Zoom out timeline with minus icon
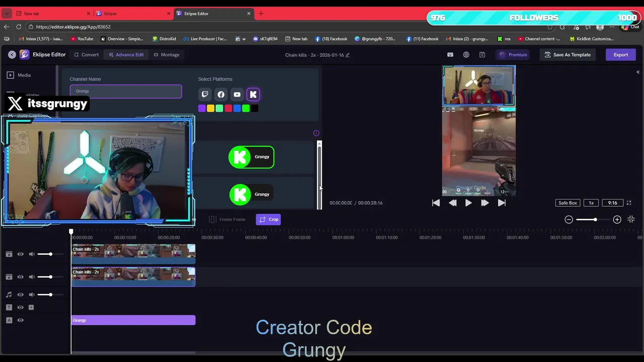This screenshot has height=362, width=644. 569,219
